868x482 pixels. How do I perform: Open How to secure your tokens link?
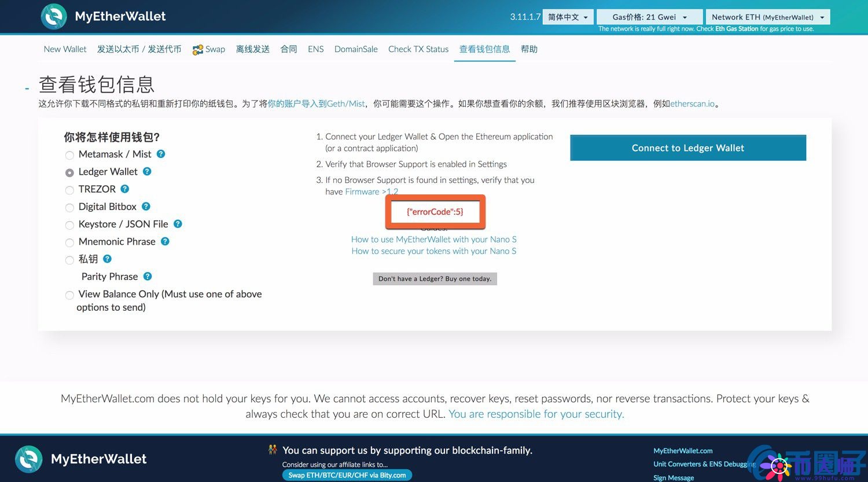[434, 251]
